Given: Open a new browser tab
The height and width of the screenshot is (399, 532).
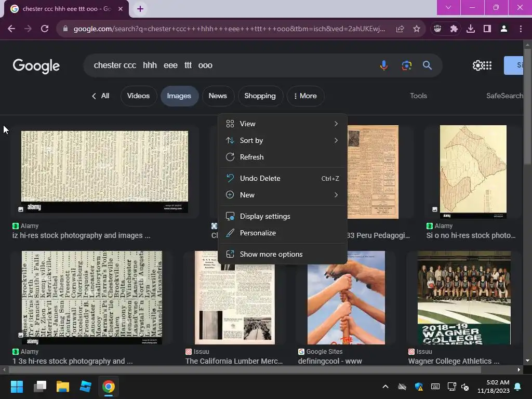Looking at the screenshot, I should click(x=140, y=9).
